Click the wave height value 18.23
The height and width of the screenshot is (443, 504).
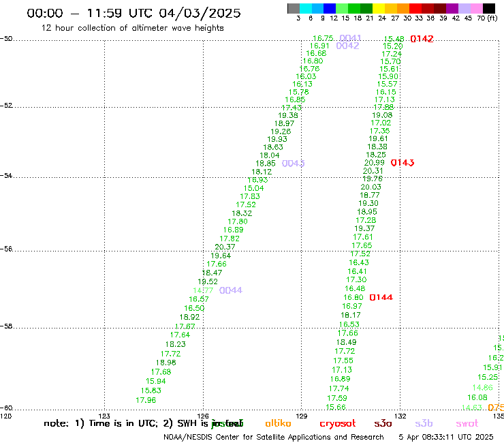176,344
